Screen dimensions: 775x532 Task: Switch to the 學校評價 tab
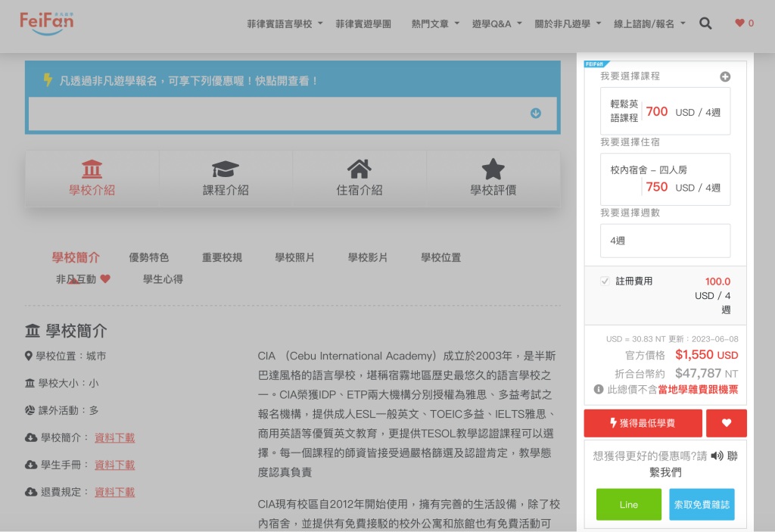[493, 179]
